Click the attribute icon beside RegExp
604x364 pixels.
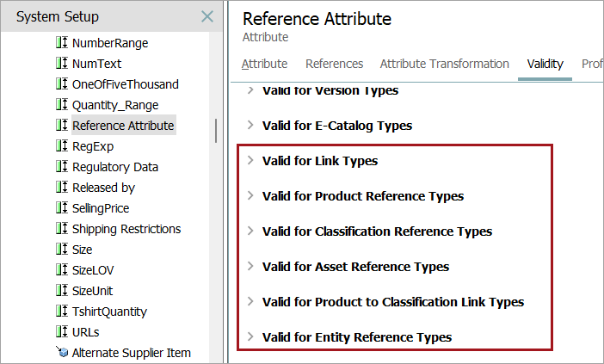click(x=62, y=145)
